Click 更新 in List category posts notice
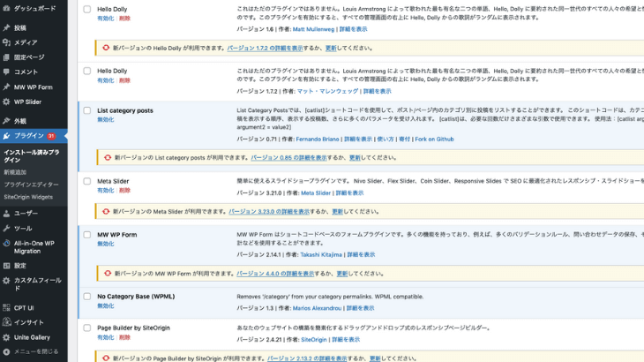Viewport: 644px width, 362px height. pos(355,157)
